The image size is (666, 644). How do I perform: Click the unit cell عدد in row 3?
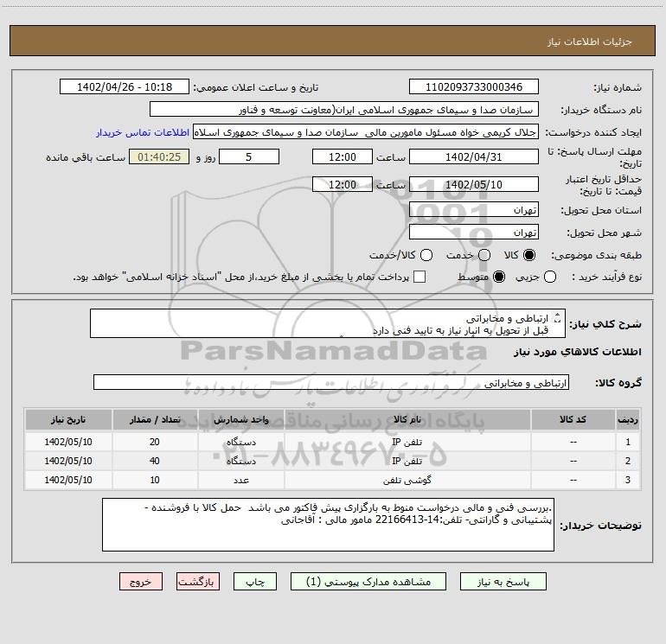point(240,480)
